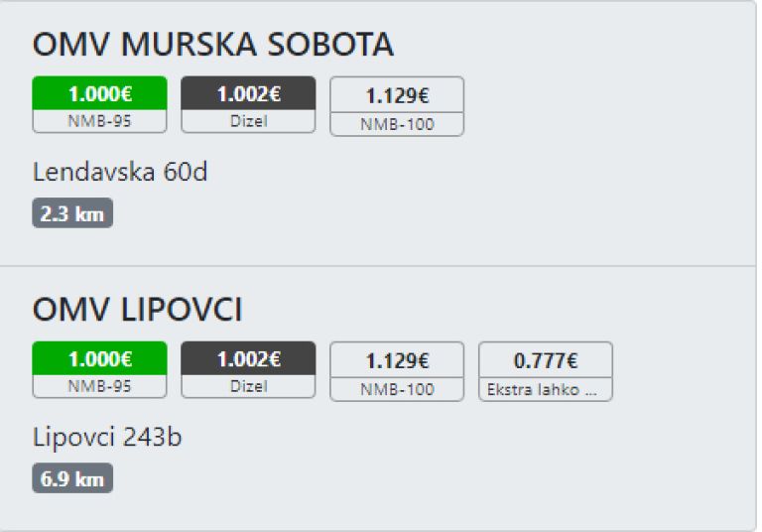The image size is (762, 532).
Task: Select the NMB-95 label under Lipovci
Action: click(99, 386)
